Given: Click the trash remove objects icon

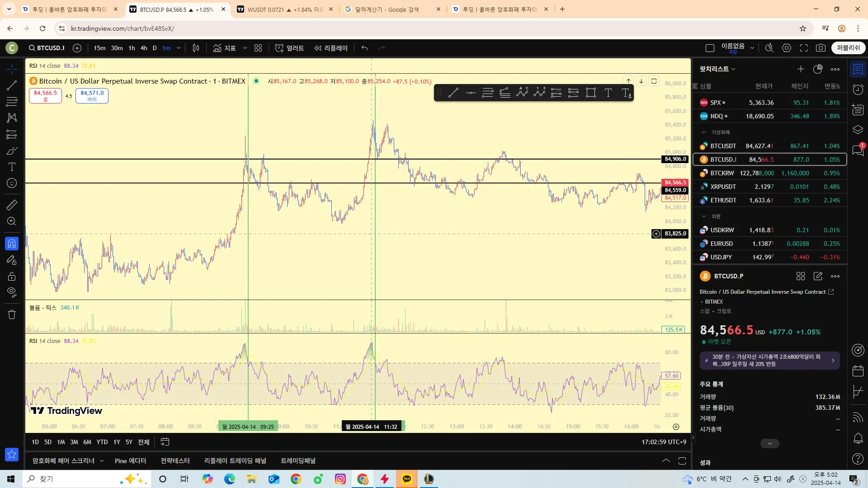Looking at the screenshot, I should pyautogui.click(x=12, y=314).
